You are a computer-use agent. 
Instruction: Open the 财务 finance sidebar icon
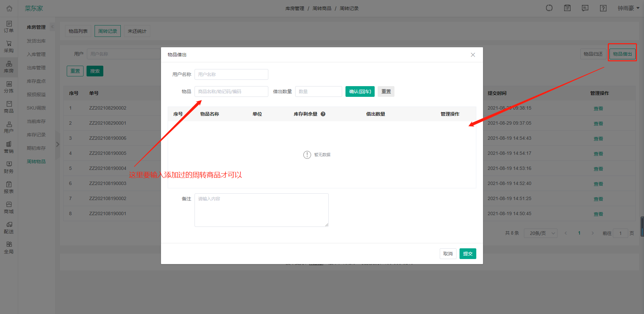tap(9, 167)
